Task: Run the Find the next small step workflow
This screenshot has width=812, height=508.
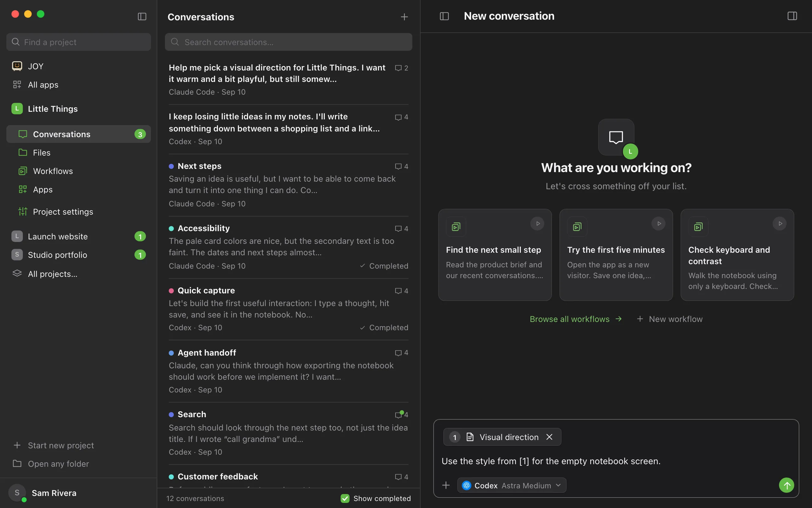Action: click(538, 224)
